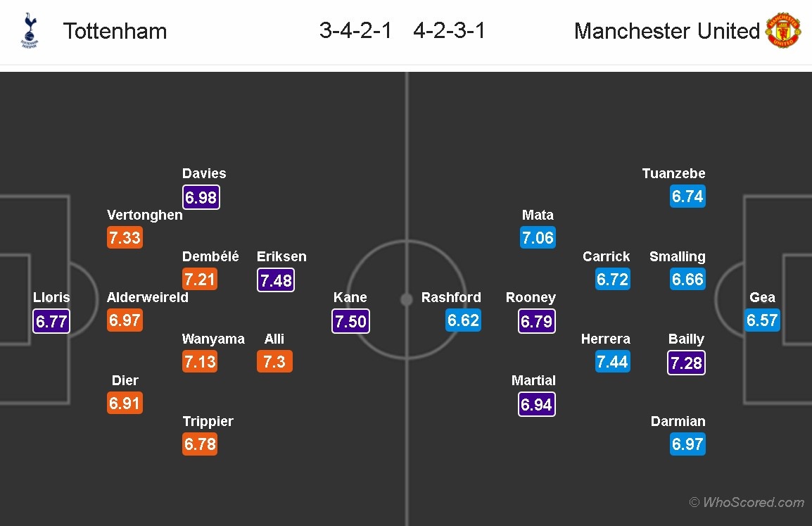Screen dimensions: 812x526
Task: Click Martial's 6.94 rating badge
Action: point(538,404)
